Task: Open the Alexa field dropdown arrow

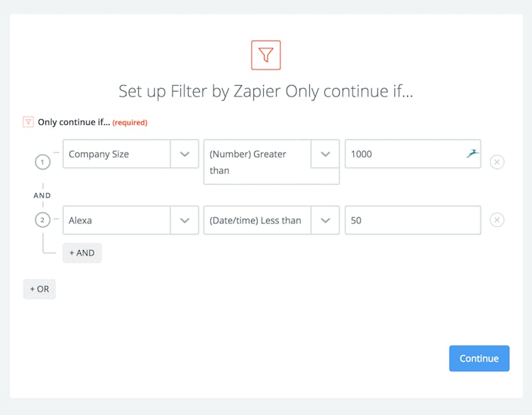Action: (x=184, y=220)
